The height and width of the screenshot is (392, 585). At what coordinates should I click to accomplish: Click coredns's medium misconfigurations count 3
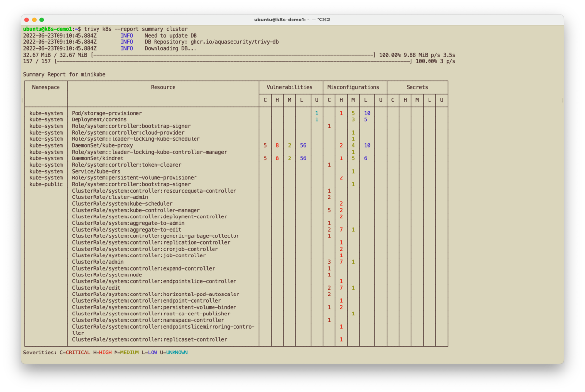[x=353, y=119]
